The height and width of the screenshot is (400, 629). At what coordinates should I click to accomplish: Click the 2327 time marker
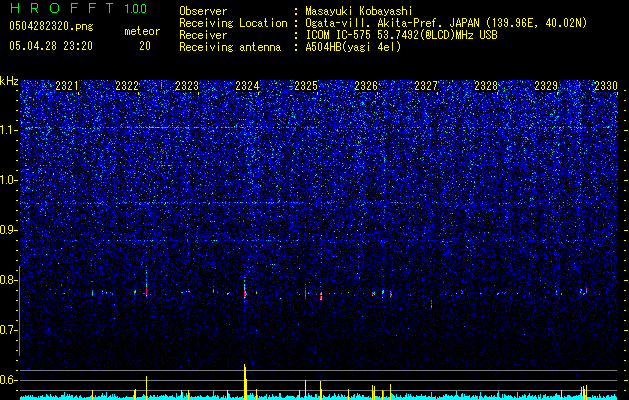[x=426, y=86]
